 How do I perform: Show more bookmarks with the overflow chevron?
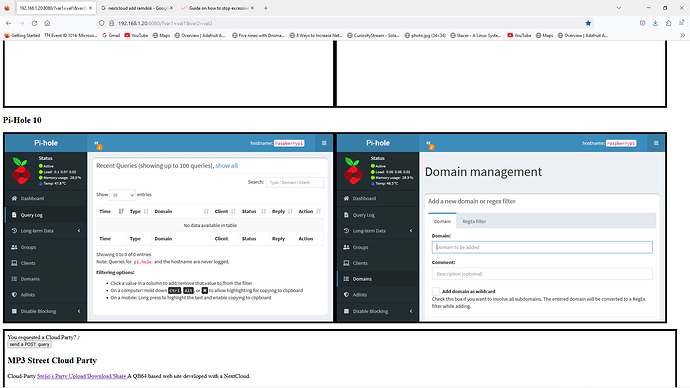(x=682, y=35)
